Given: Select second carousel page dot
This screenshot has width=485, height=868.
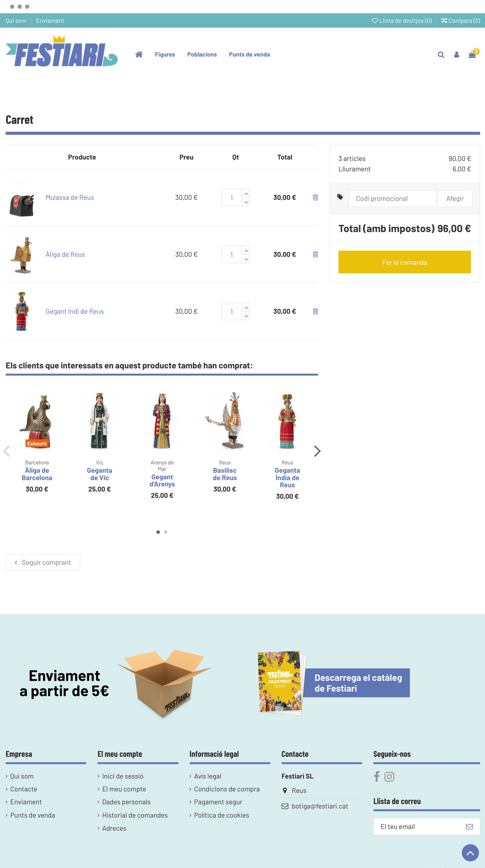Looking at the screenshot, I should (166, 532).
